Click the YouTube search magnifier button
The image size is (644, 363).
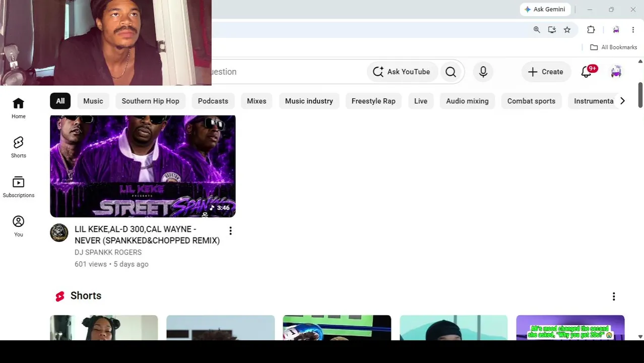coord(450,72)
